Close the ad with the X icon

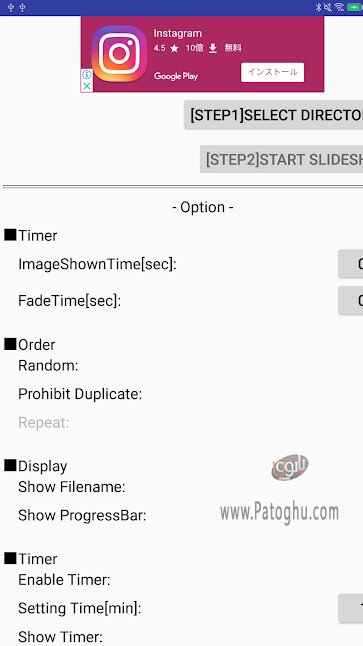point(87,86)
